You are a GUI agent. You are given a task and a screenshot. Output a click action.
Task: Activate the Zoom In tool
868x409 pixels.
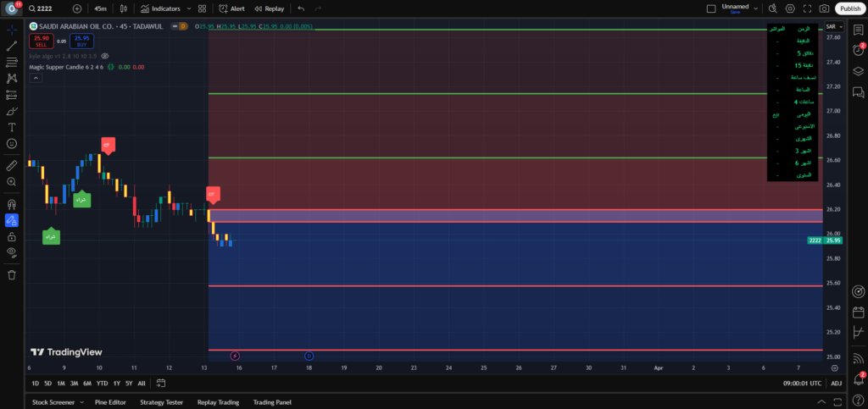[x=12, y=181]
